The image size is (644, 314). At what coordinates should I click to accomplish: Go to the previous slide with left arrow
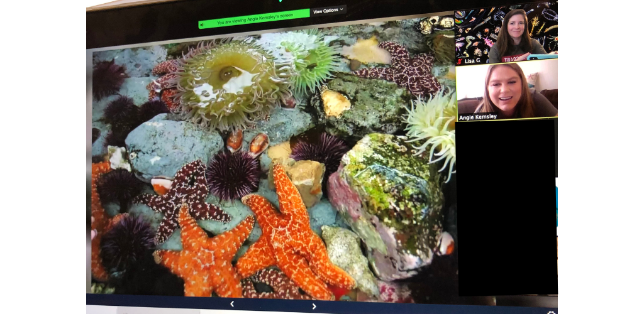click(232, 304)
